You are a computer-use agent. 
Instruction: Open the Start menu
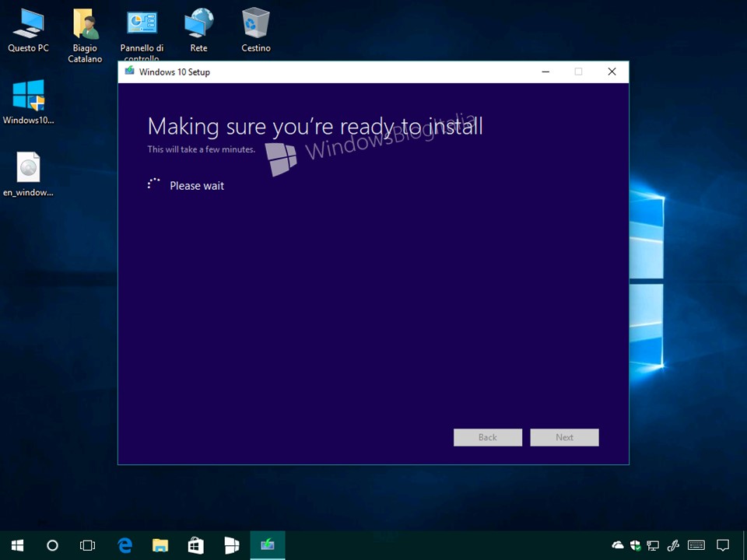[x=18, y=546]
